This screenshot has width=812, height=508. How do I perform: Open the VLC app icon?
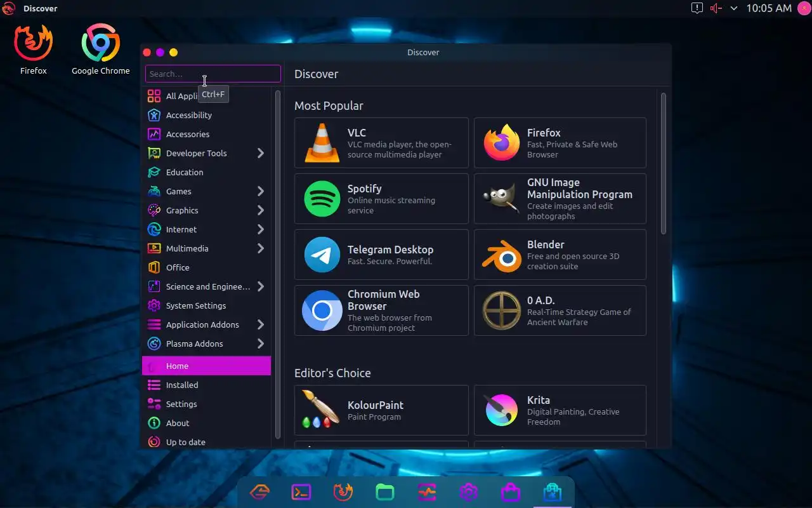click(x=322, y=143)
